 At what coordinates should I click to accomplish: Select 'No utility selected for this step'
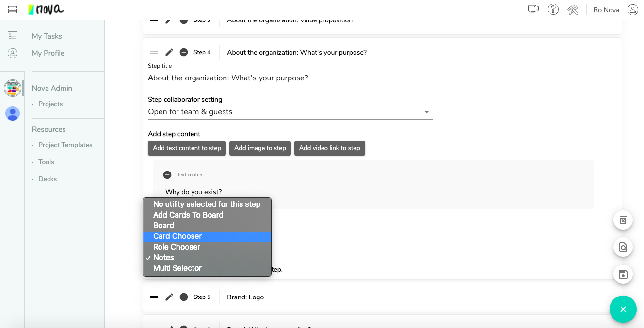(207, 204)
